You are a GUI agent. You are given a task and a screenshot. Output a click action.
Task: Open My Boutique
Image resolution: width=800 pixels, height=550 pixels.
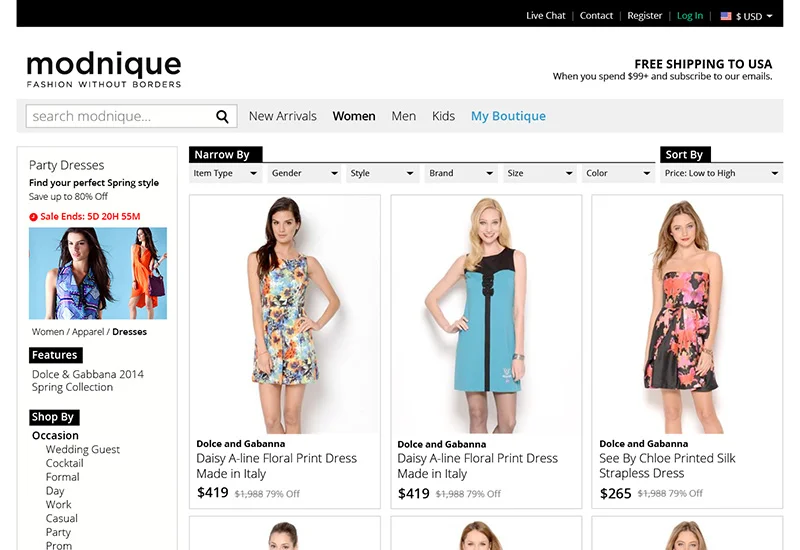pos(508,116)
